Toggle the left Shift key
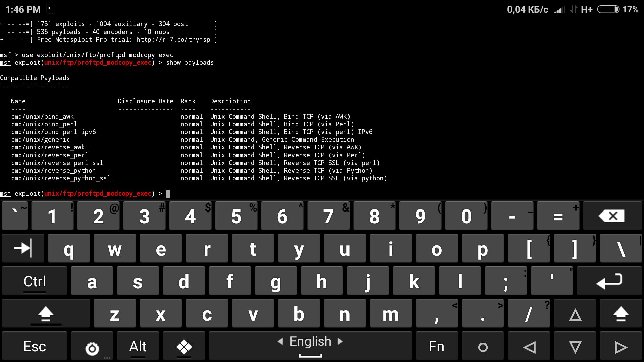The height and width of the screenshot is (362, 644). (x=46, y=314)
